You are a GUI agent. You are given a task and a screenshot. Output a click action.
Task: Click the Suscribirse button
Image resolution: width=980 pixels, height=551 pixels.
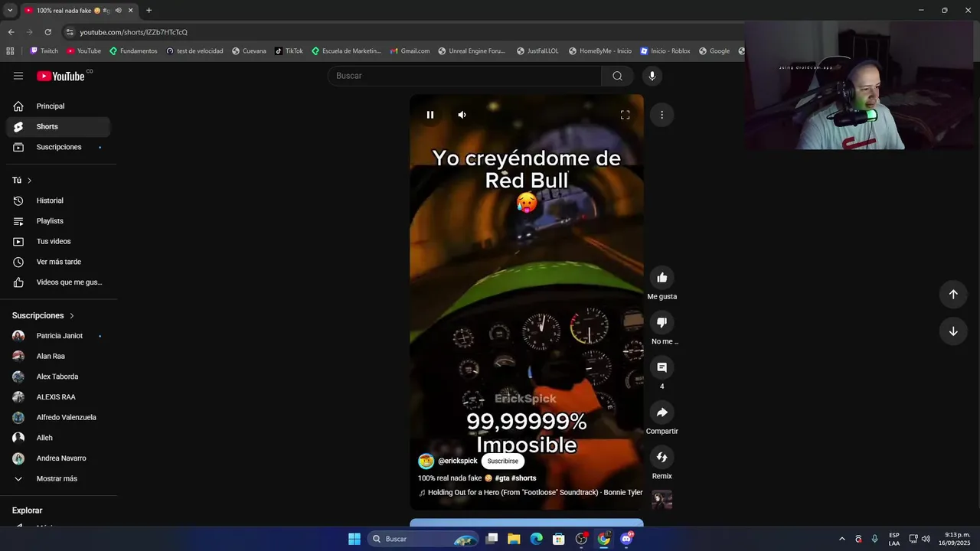(x=503, y=461)
